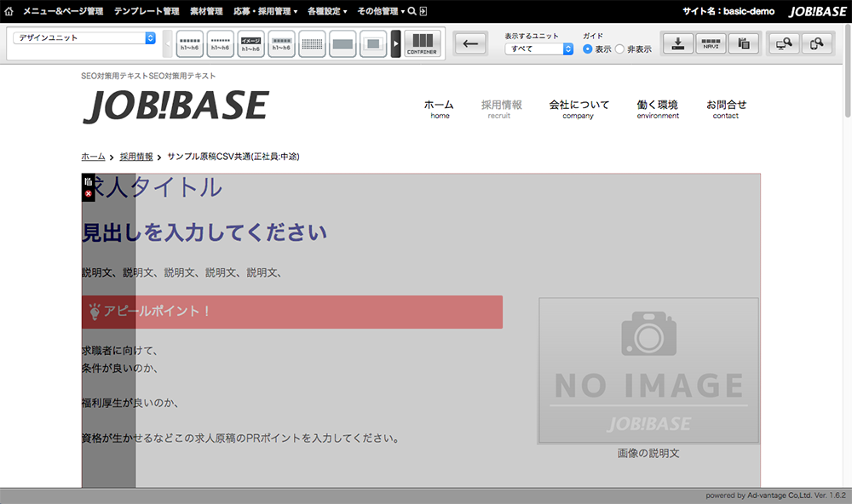
Task: Open the search magnifier in top menu
Action: [412, 11]
